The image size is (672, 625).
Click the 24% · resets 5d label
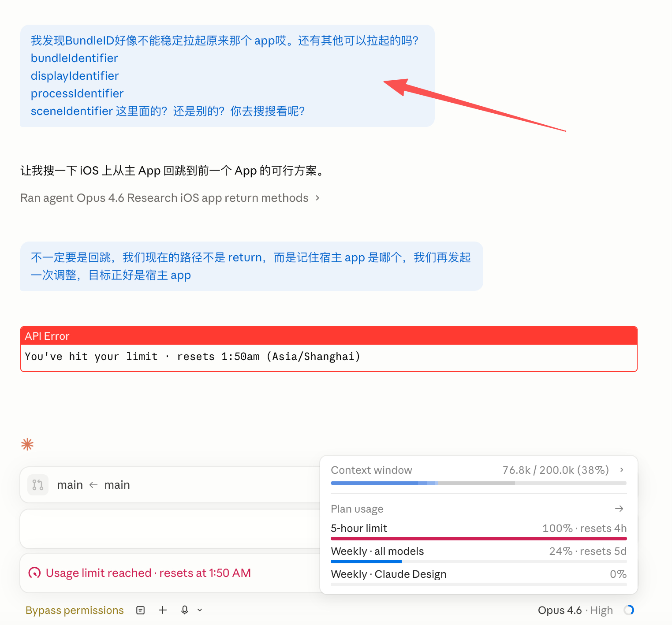click(588, 551)
